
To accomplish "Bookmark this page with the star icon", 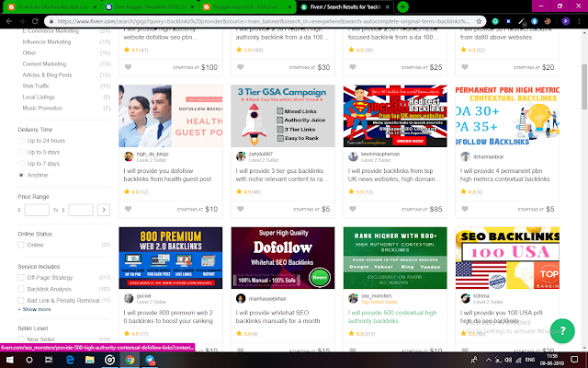I will [479, 21].
